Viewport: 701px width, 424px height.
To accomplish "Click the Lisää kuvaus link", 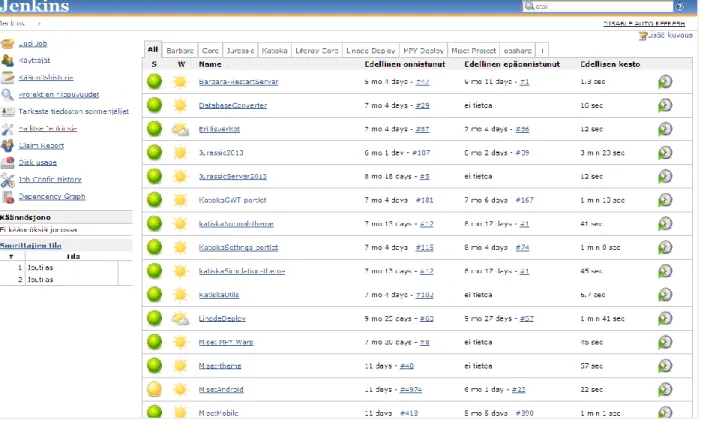I will click(670, 35).
